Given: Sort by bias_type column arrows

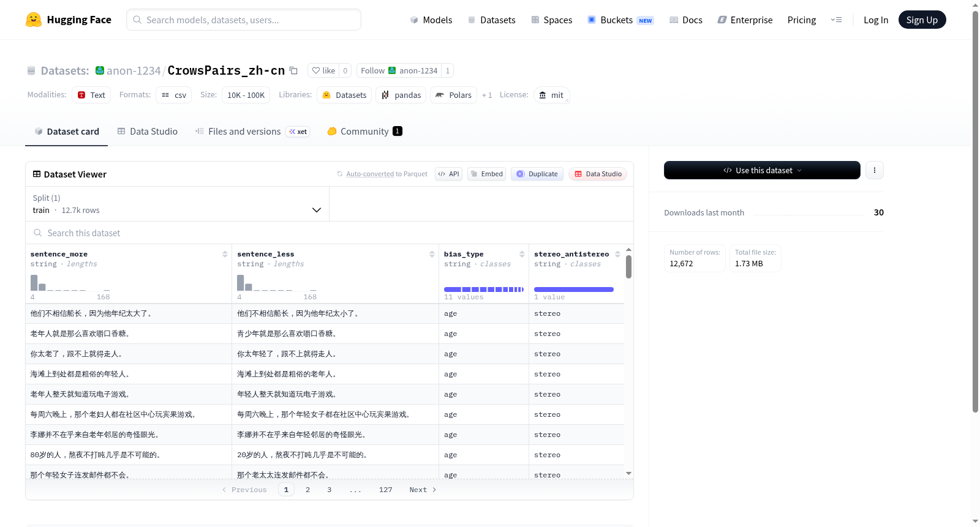Looking at the screenshot, I should 522,254.
